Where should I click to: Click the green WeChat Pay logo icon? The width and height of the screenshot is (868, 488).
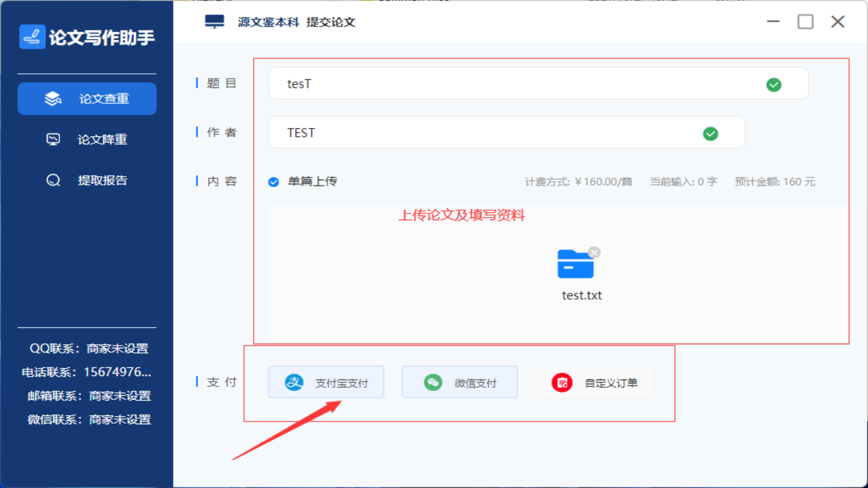[x=432, y=382]
